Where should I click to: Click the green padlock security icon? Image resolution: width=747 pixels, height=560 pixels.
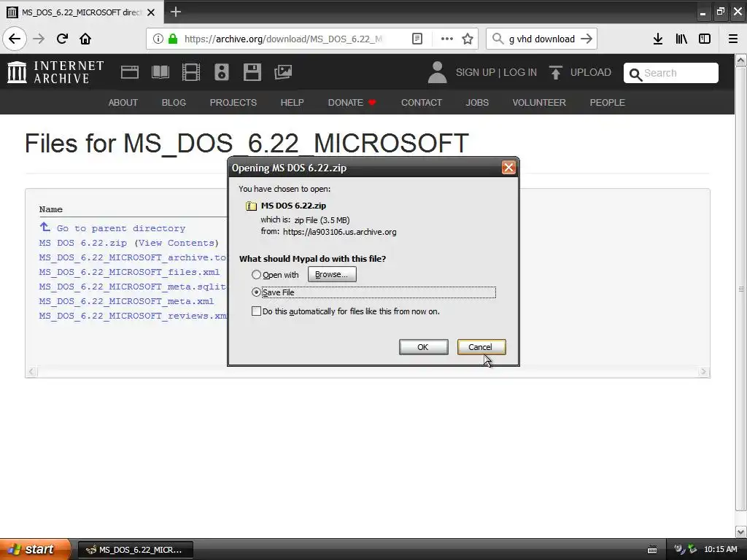click(x=173, y=39)
